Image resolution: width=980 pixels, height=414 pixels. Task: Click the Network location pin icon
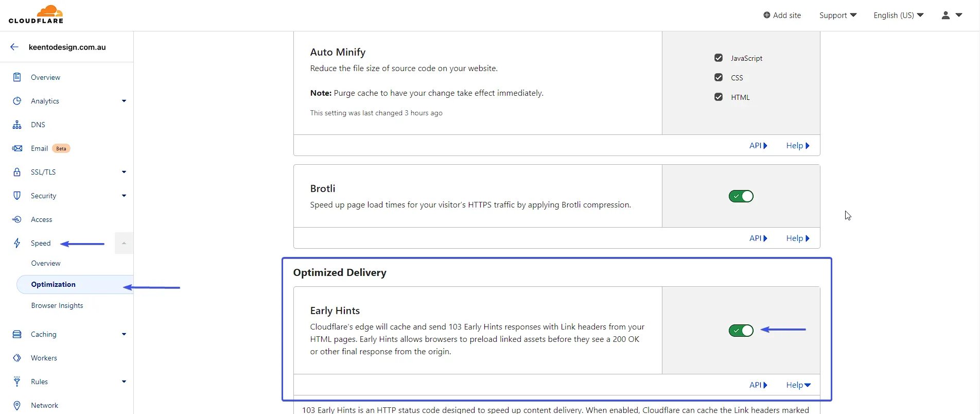pyautogui.click(x=17, y=405)
